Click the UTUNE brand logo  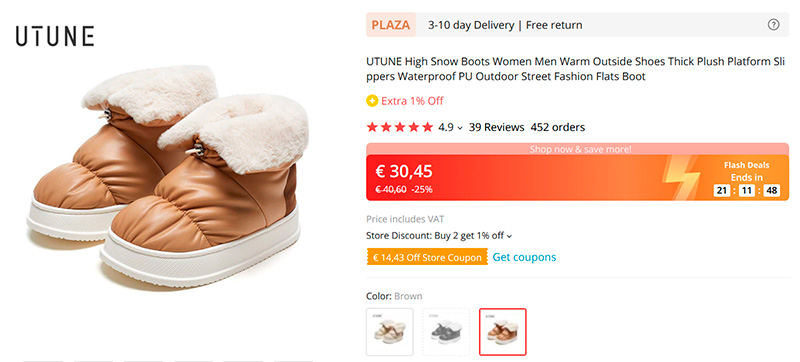click(55, 37)
